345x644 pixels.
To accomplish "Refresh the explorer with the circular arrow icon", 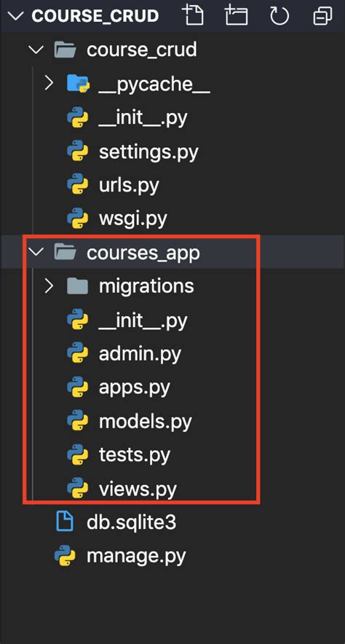I will (281, 15).
